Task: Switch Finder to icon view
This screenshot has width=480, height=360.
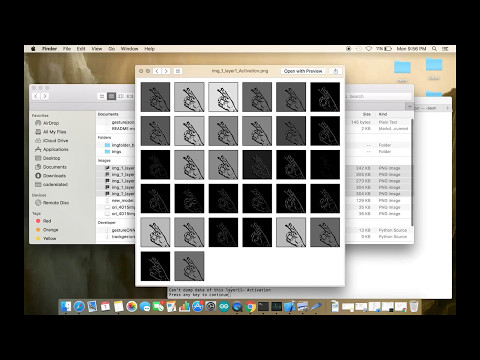Action: (102, 96)
